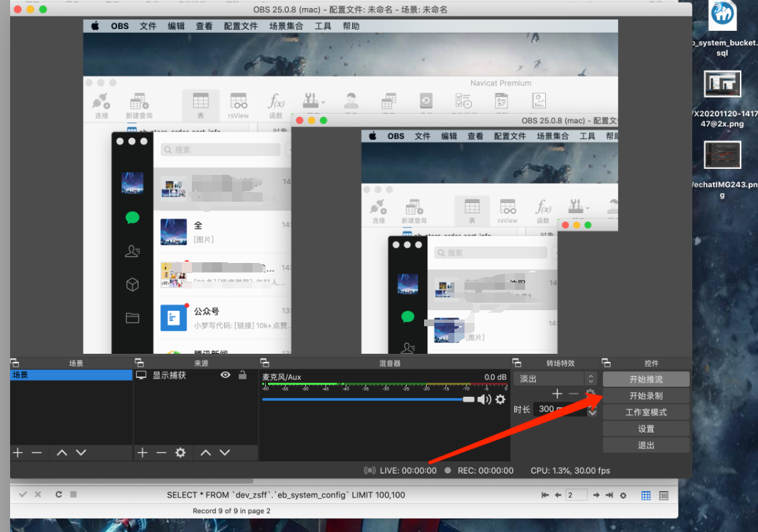Click the OBS preview canvas
Viewport: 758px width, 532px height.
[351, 186]
